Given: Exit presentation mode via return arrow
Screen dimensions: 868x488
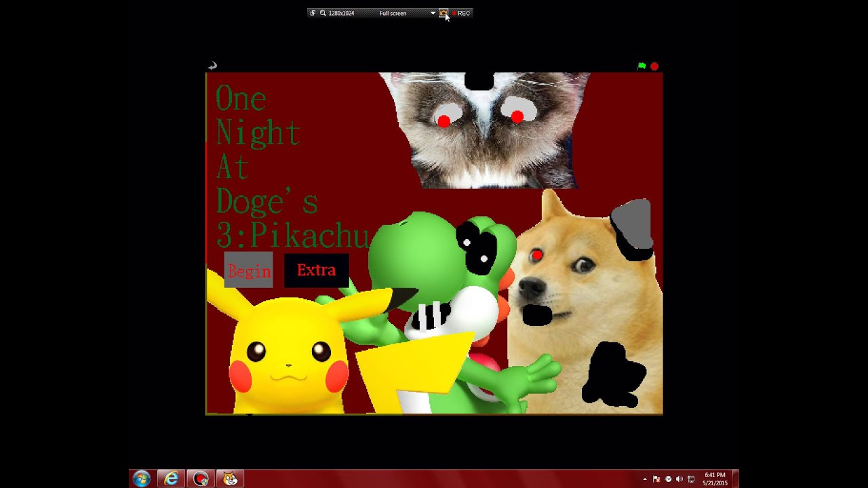Looking at the screenshot, I should 212,66.
